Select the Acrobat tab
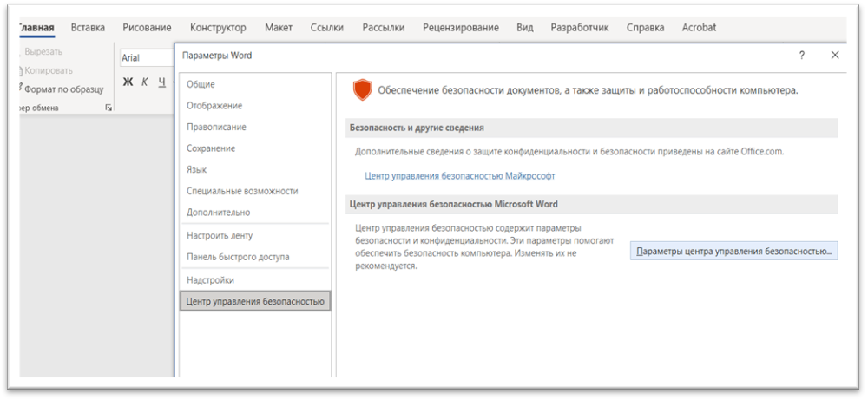The image size is (868, 400). [x=699, y=27]
